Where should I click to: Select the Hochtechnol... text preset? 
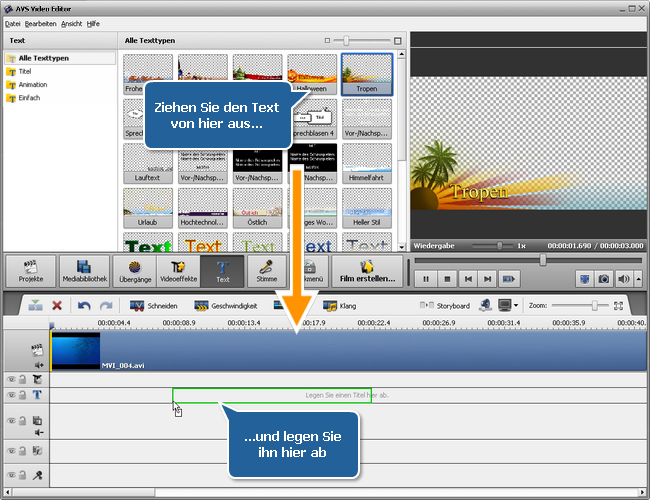pyautogui.click(x=203, y=208)
